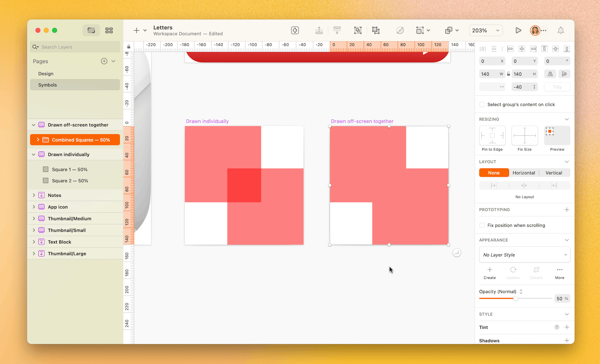
Task: Expand the Combined Squares layer group
Action: pos(38,139)
